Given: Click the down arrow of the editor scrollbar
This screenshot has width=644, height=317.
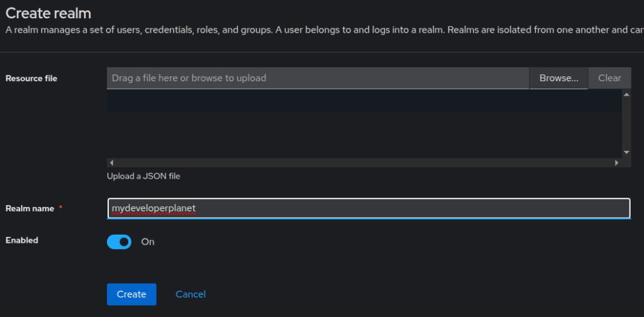Looking at the screenshot, I should click(x=626, y=152).
